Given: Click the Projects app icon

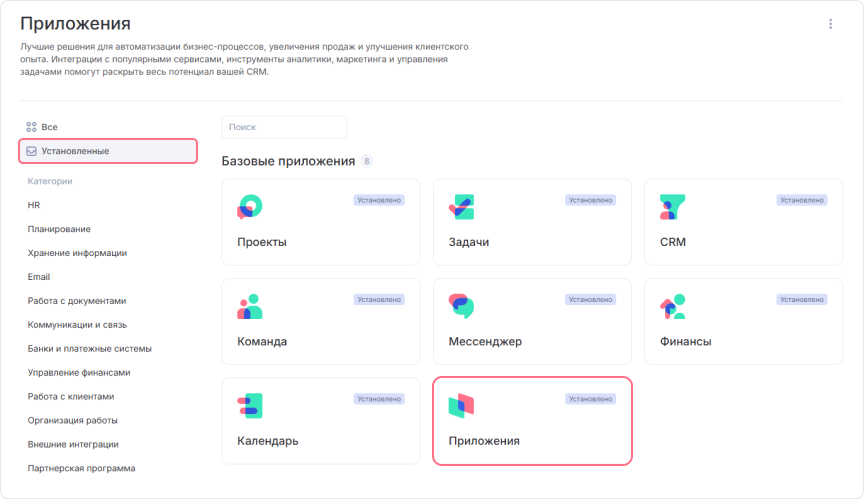Looking at the screenshot, I should coord(249,207).
